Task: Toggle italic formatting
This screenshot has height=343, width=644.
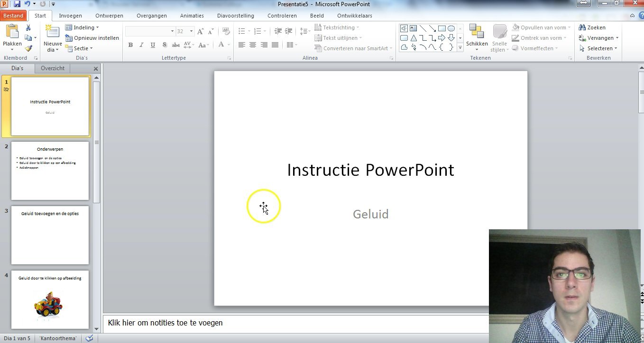Action: click(x=141, y=45)
